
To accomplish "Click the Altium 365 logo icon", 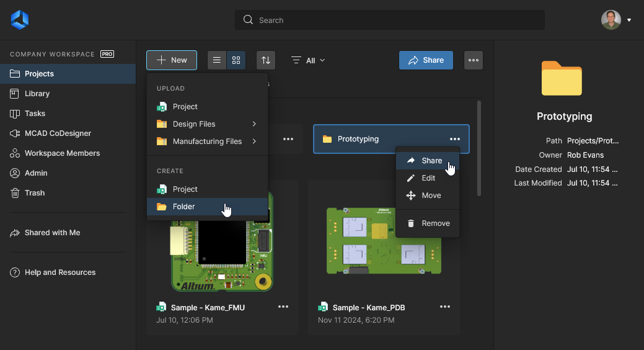I will click(x=20, y=20).
